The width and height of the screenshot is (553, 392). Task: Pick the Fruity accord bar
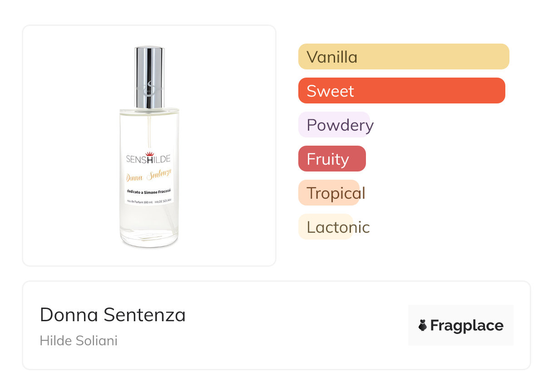pos(332,159)
